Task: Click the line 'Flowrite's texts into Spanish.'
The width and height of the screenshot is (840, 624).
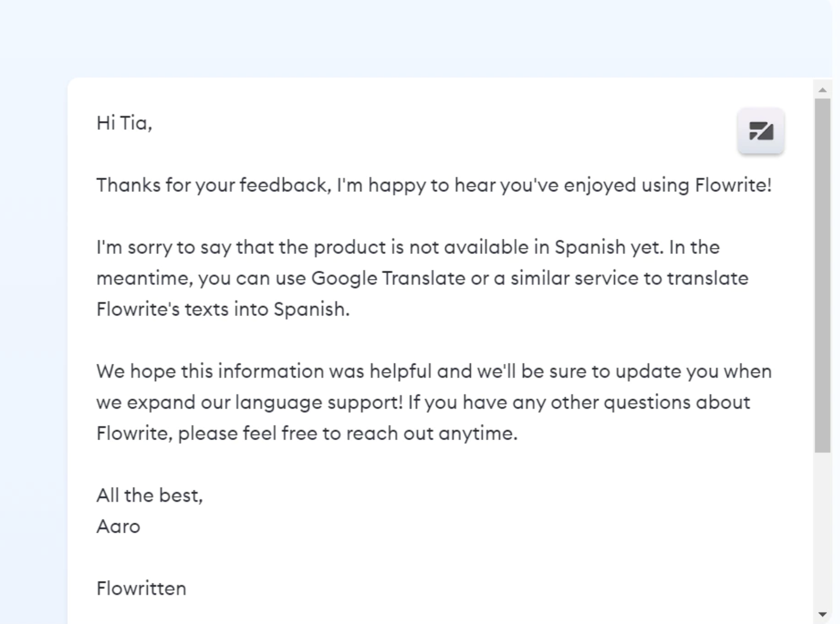Action: [223, 309]
